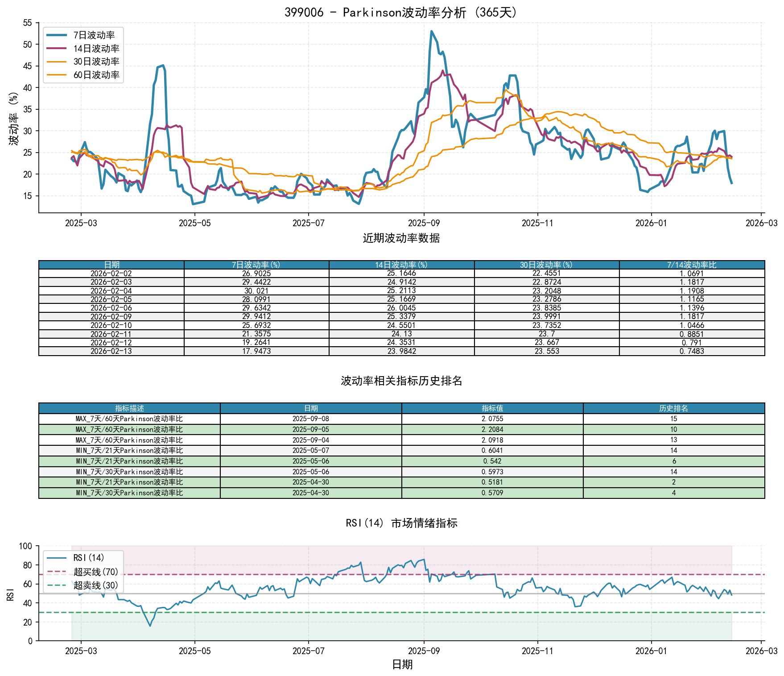Click the RSI(14) legend entry
This screenshot has width=784, height=676.
pyautogui.click(x=88, y=558)
